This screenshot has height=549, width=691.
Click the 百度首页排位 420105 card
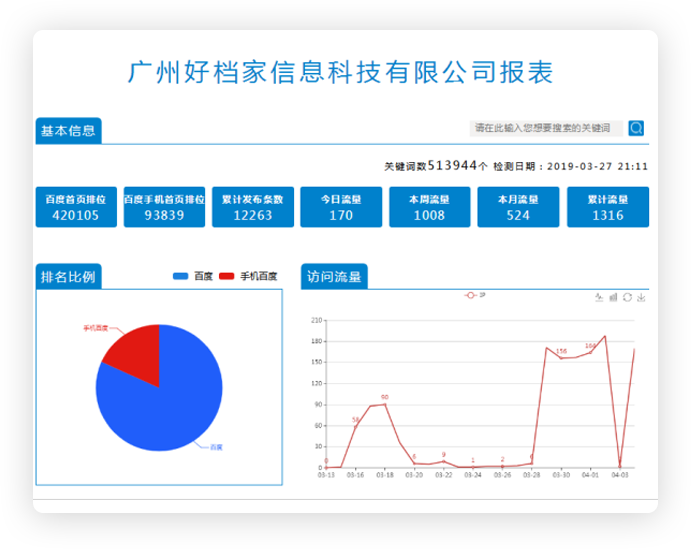click(x=76, y=207)
